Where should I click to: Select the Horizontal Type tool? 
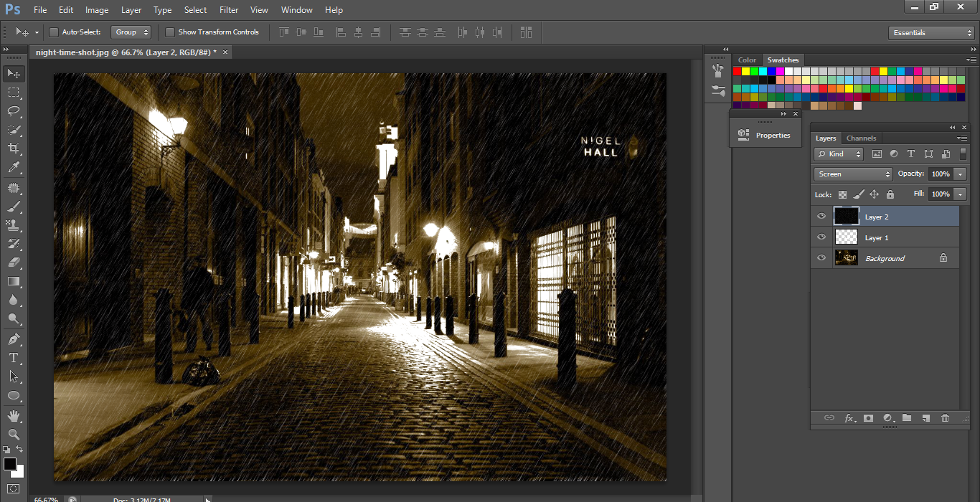click(14, 356)
